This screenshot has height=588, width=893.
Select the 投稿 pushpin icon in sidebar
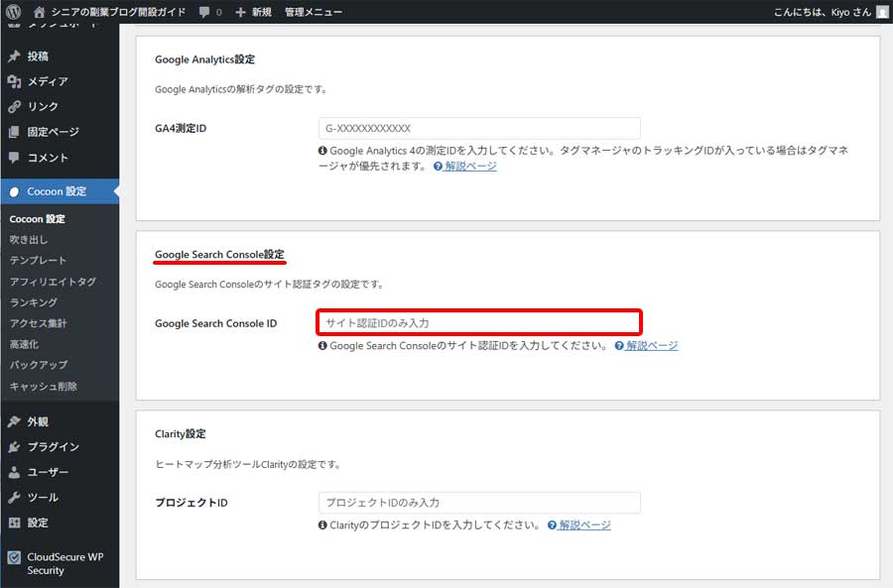tap(14, 57)
